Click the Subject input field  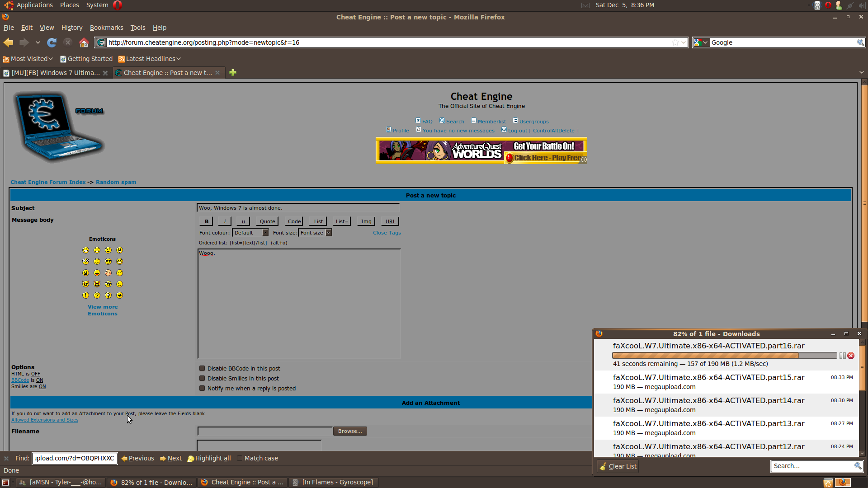click(298, 208)
